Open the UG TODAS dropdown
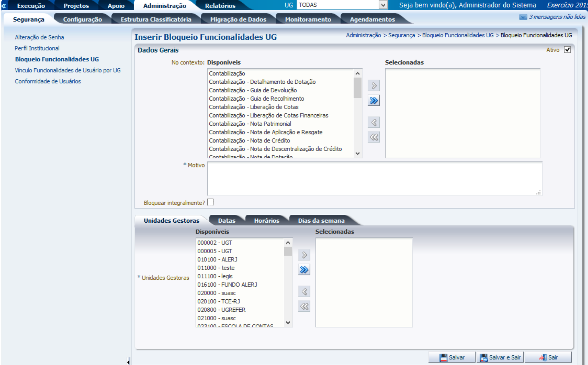 [383, 5]
